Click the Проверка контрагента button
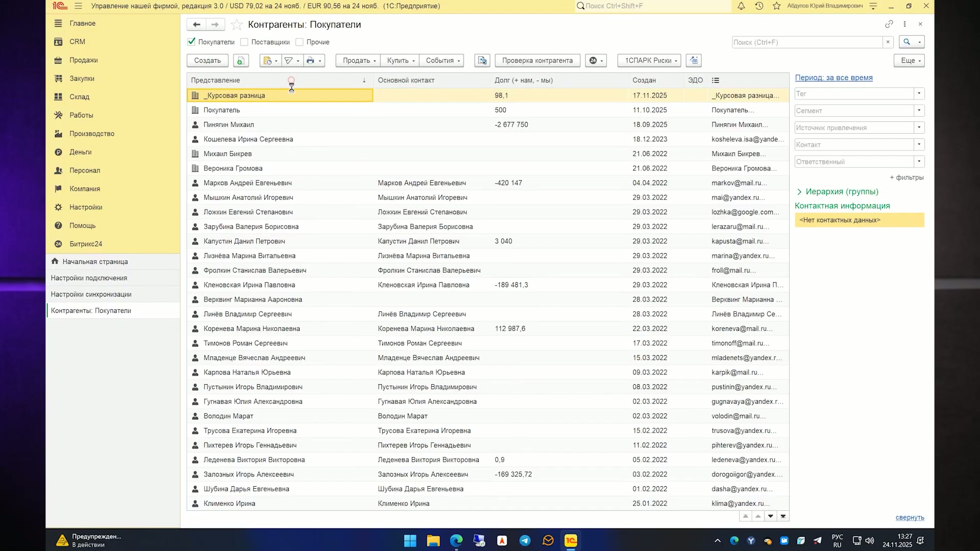The height and width of the screenshot is (551, 980). coord(537,61)
